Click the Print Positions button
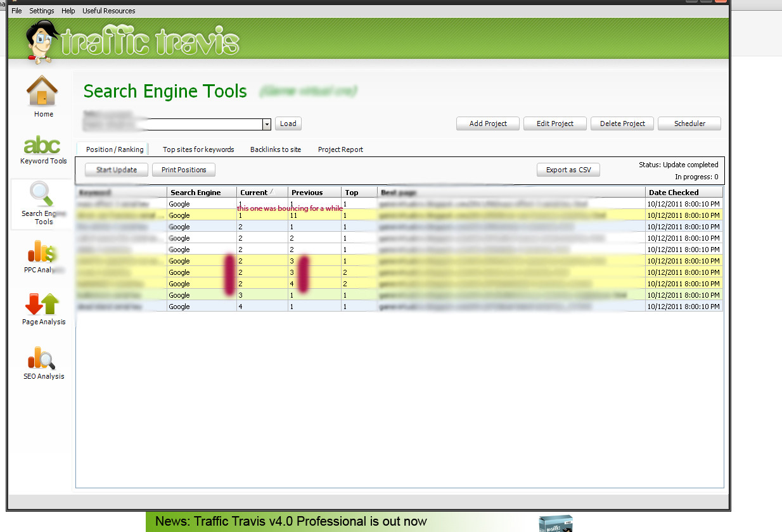 (x=184, y=170)
